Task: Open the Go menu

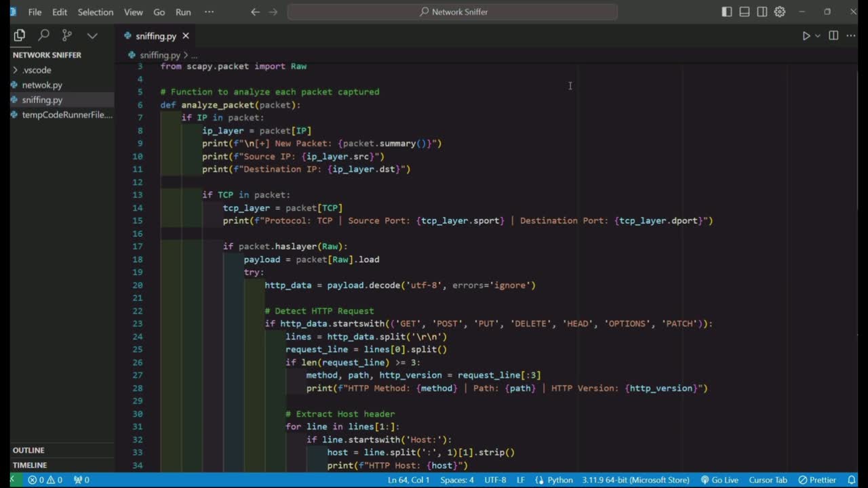Action: (x=159, y=12)
